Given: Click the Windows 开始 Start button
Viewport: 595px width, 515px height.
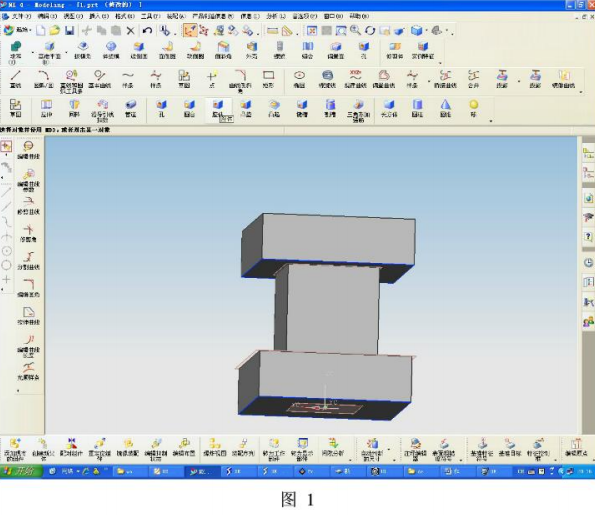Looking at the screenshot, I should (x=21, y=471).
